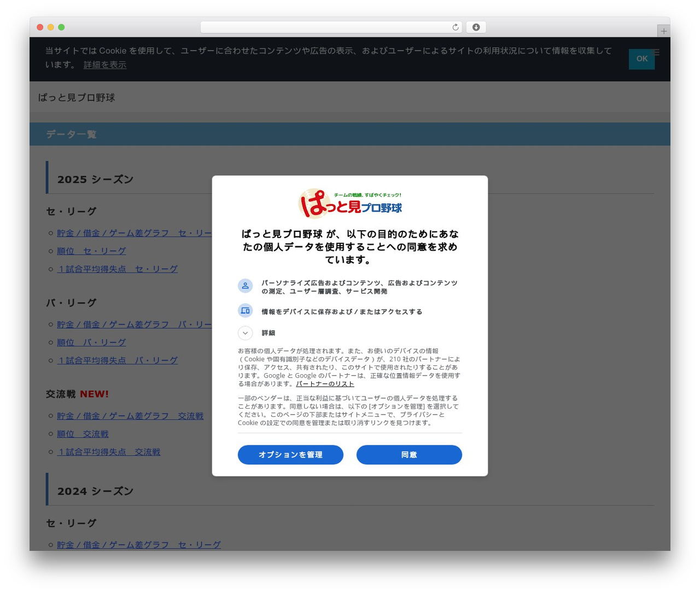
Task: Open 詳細を表示 link in cookie banner
Action: coord(105,65)
